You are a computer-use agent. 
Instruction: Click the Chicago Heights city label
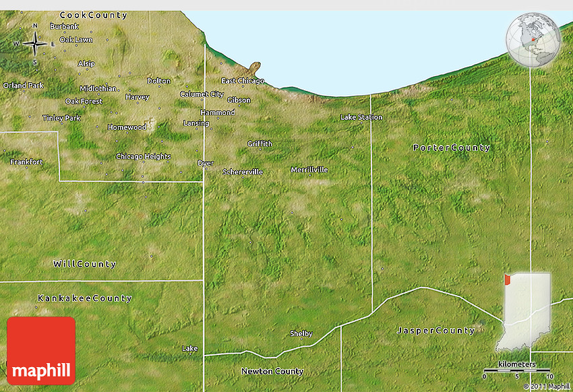(x=143, y=156)
